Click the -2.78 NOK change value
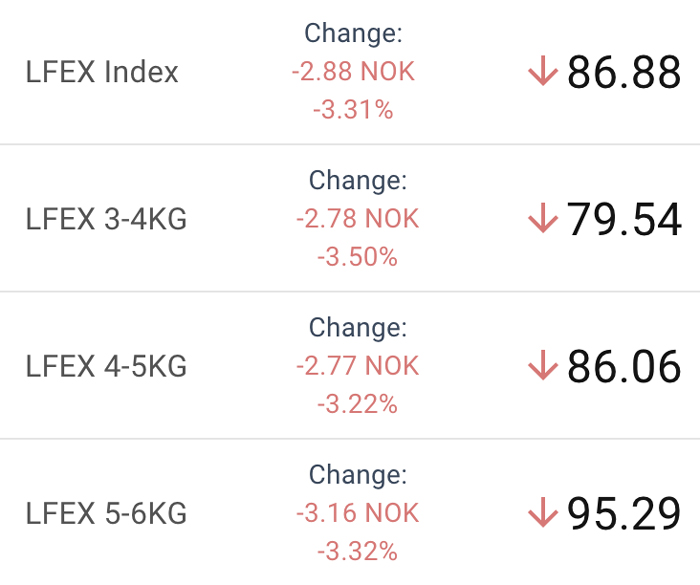700x585 pixels. click(358, 218)
